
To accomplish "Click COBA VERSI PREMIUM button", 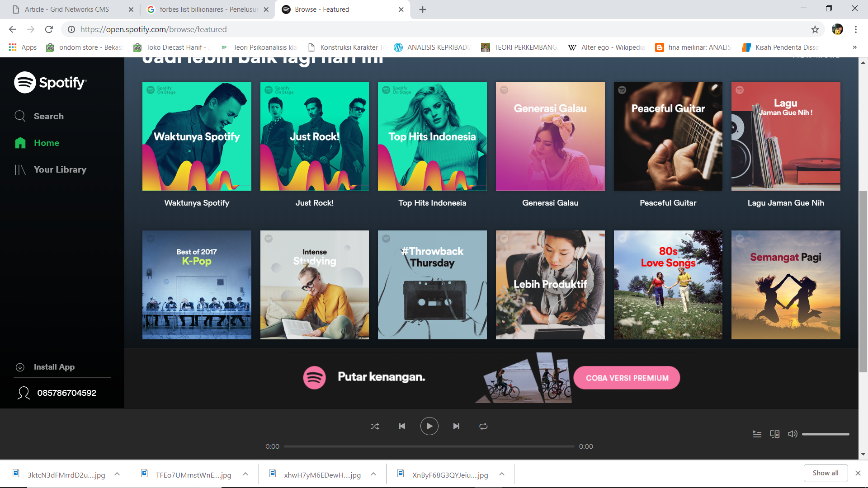I will (x=628, y=378).
